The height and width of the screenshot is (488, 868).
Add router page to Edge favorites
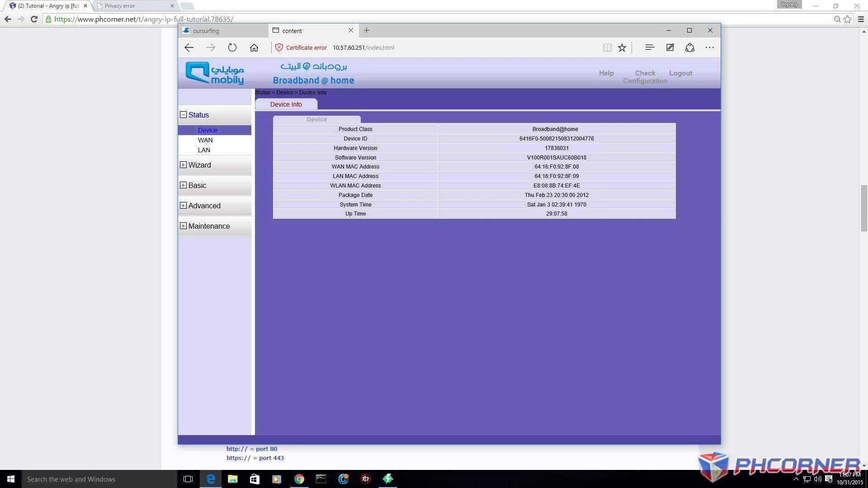tap(622, 47)
